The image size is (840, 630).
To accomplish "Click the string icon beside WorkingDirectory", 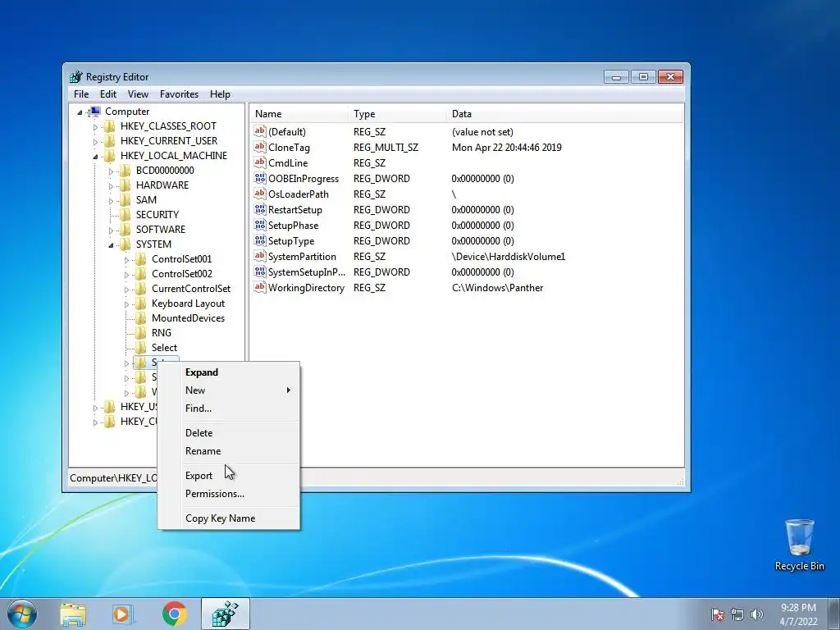I will pyautogui.click(x=260, y=287).
